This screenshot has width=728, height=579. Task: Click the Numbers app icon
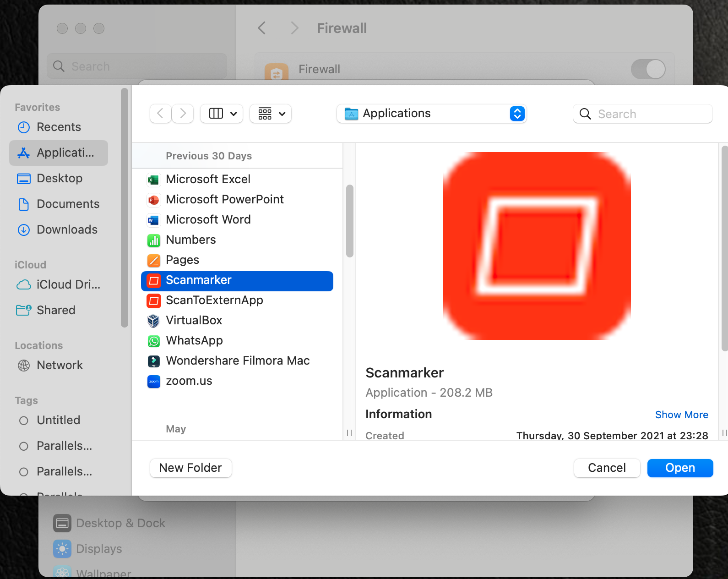pos(153,240)
